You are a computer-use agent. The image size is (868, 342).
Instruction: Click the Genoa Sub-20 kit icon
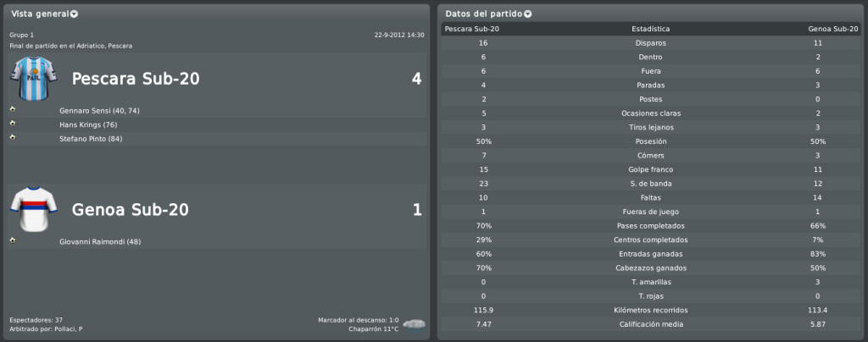coord(33,209)
